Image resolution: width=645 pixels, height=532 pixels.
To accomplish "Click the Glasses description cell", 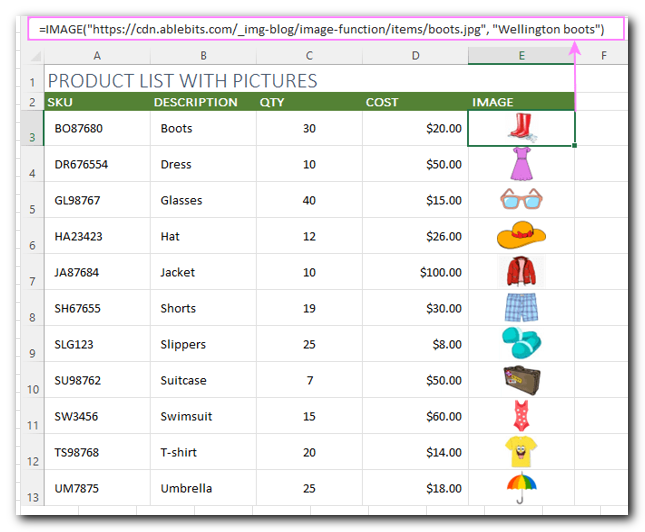I will pos(203,200).
